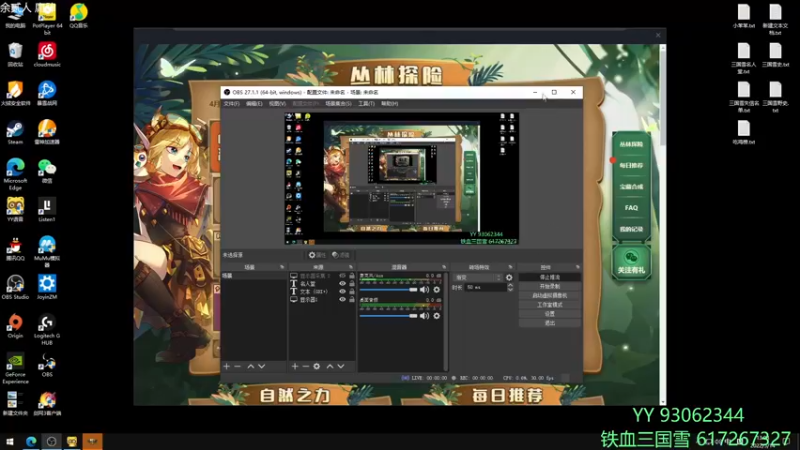800x450 pixels.
Task: Open the 编辑(E) menu
Action: tap(254, 104)
